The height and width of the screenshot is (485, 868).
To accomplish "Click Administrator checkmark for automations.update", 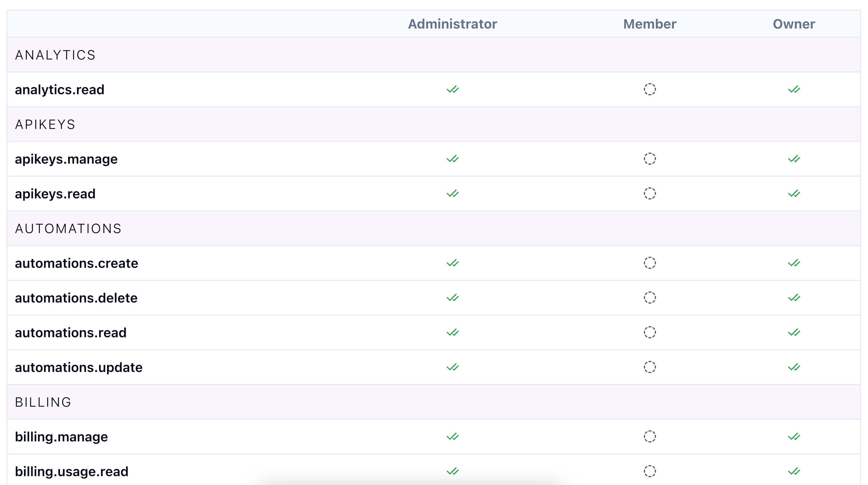I will tap(453, 367).
